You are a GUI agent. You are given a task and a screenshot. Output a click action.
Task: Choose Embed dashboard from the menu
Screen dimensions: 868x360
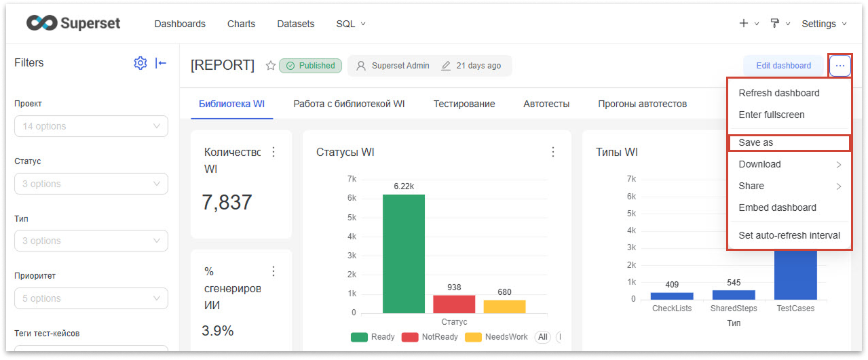789,207
